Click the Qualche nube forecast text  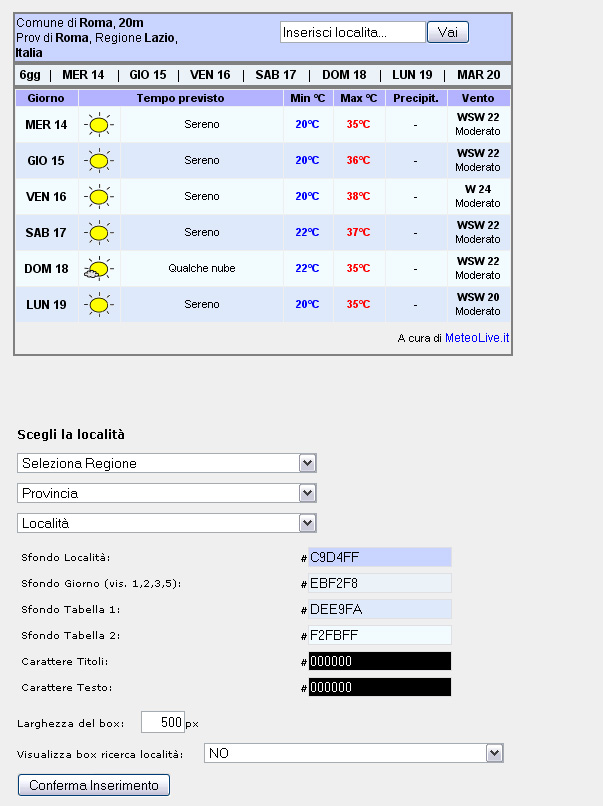coord(202,268)
